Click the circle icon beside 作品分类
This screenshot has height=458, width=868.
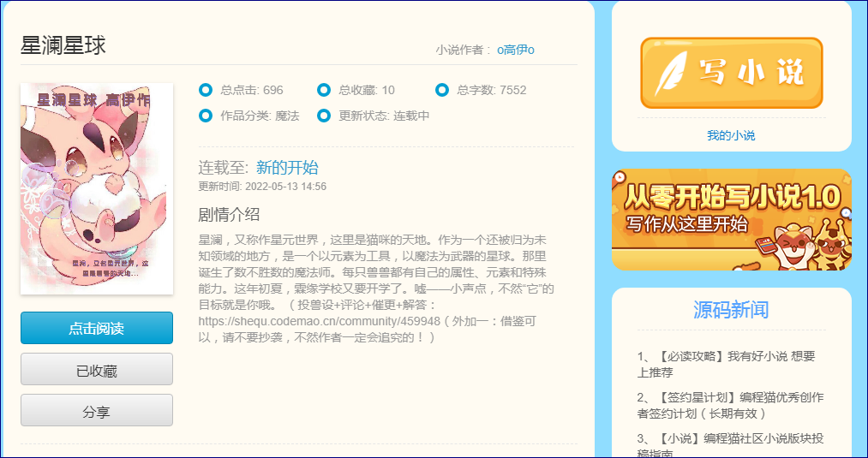(x=206, y=116)
